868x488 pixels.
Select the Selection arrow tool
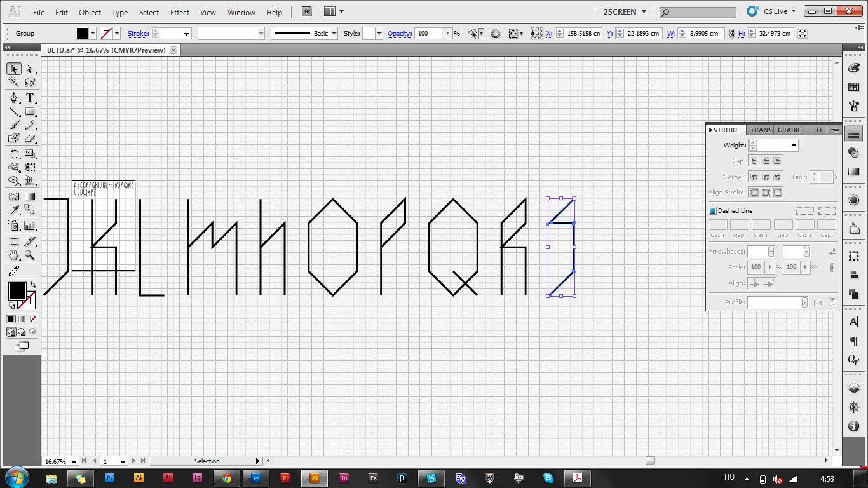click(15, 69)
